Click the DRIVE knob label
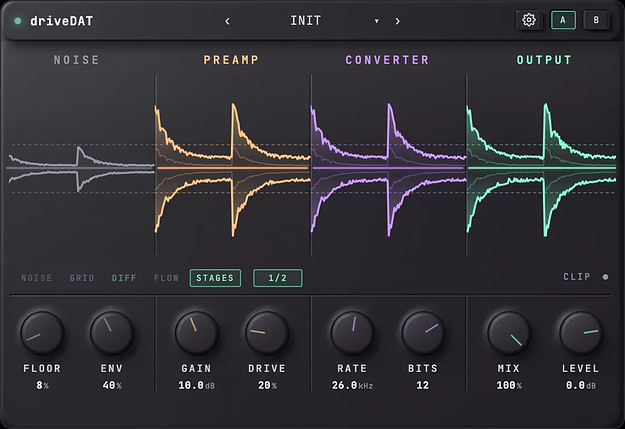The height and width of the screenshot is (429, 625). (x=267, y=368)
